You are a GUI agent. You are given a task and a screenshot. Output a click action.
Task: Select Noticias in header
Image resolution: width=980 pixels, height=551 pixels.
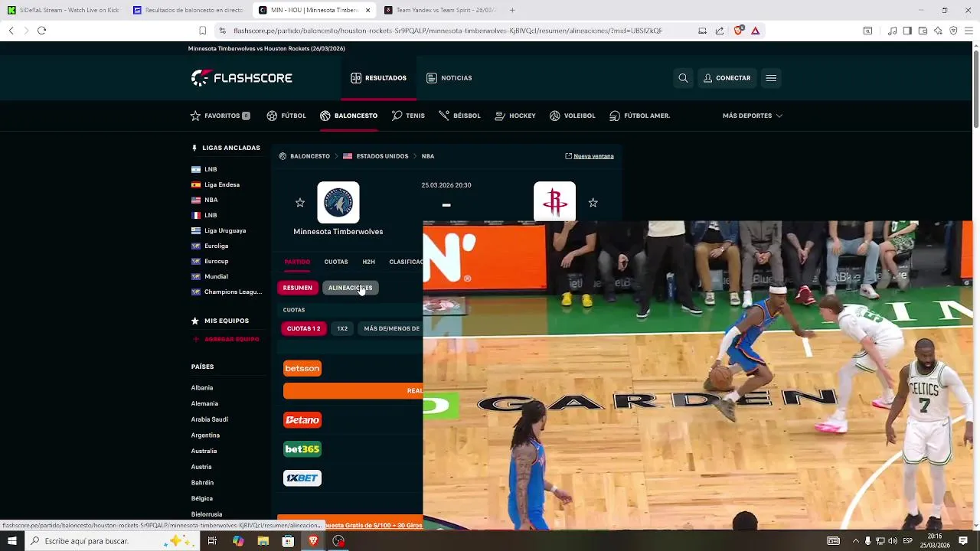[449, 78]
